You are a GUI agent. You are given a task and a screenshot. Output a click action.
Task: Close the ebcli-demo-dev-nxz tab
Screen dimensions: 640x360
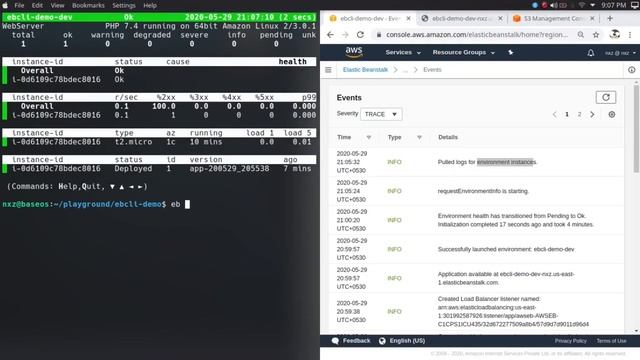(500, 18)
